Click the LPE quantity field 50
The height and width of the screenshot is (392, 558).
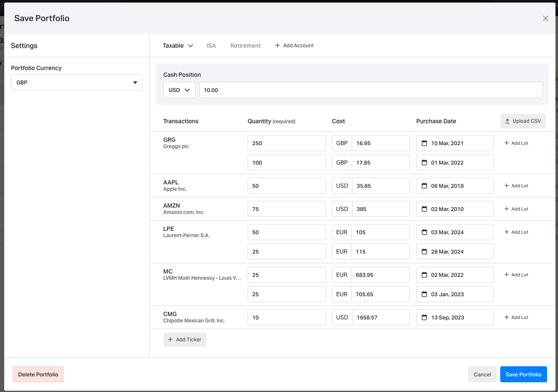pos(287,232)
